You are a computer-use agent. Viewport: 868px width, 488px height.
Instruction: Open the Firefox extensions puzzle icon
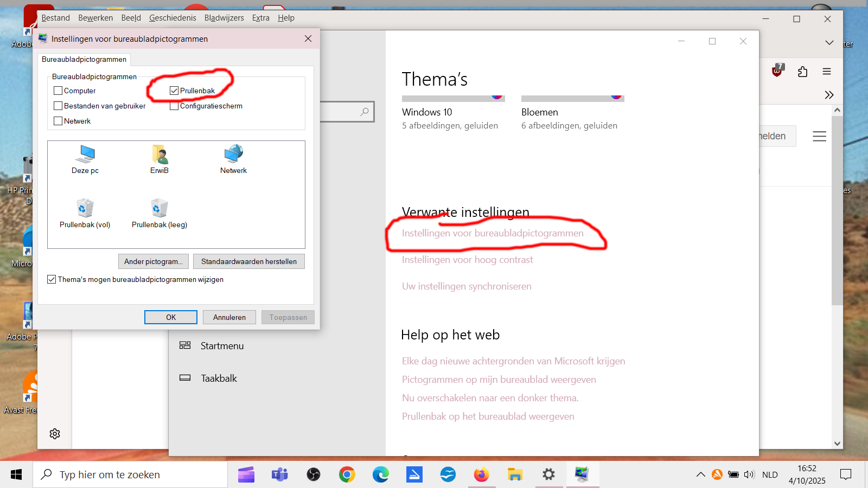[x=803, y=72]
